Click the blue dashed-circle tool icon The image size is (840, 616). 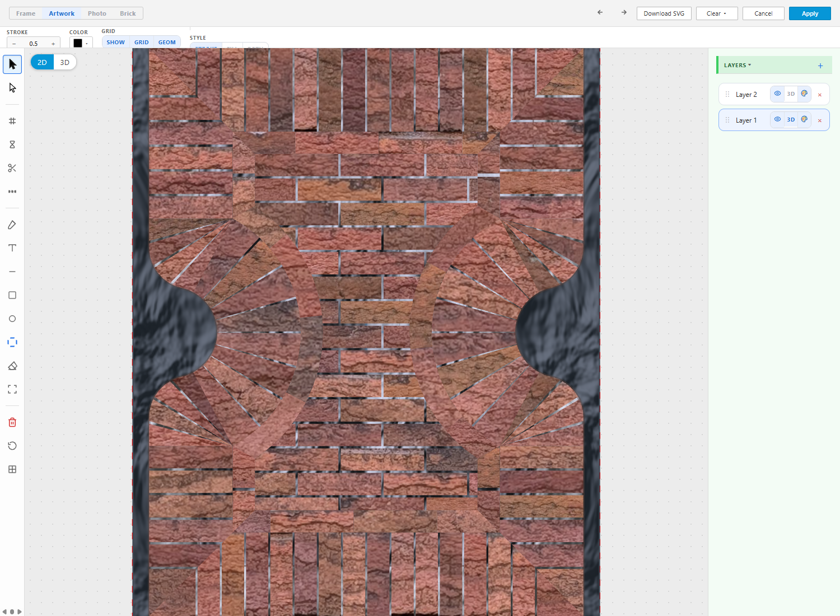click(12, 342)
